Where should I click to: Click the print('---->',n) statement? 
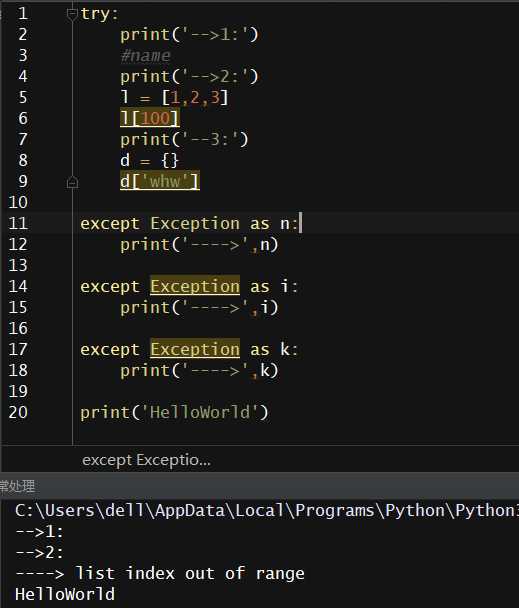[199, 245]
